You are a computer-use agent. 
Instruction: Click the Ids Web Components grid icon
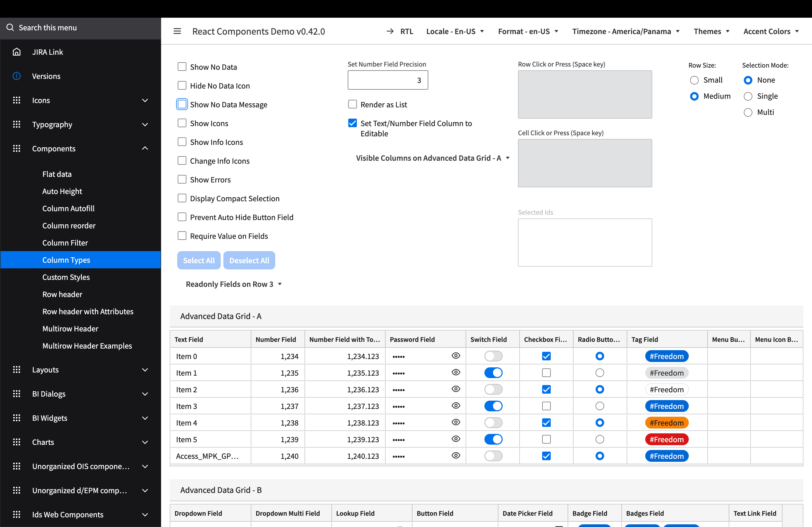[x=16, y=515]
